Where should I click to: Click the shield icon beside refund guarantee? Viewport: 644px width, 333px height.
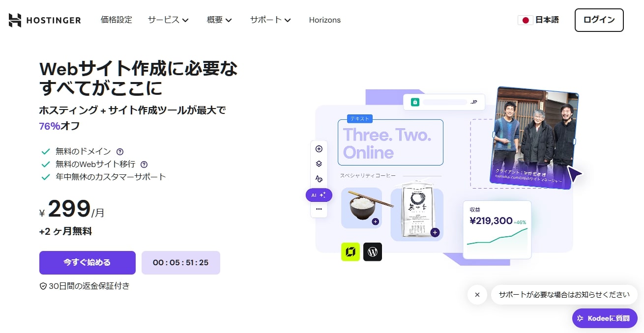click(43, 286)
